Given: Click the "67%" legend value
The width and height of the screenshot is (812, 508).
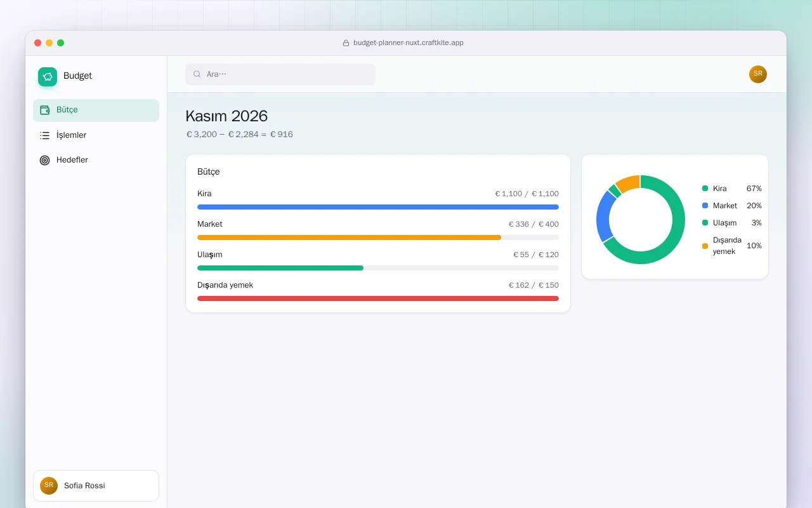Looking at the screenshot, I should 754,189.
